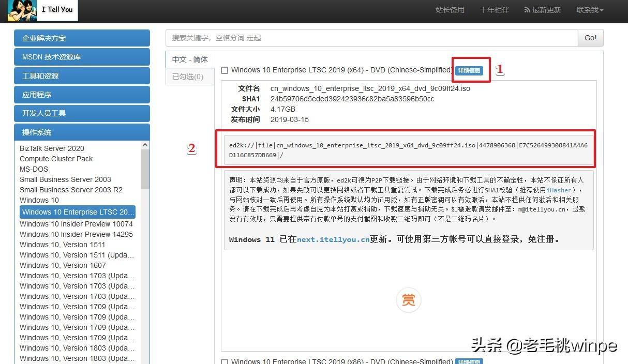Select Windows 10, Version 1607

tap(62, 265)
